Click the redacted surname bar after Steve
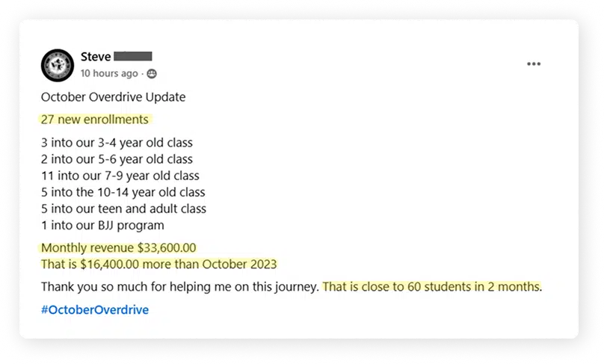 [x=133, y=56]
